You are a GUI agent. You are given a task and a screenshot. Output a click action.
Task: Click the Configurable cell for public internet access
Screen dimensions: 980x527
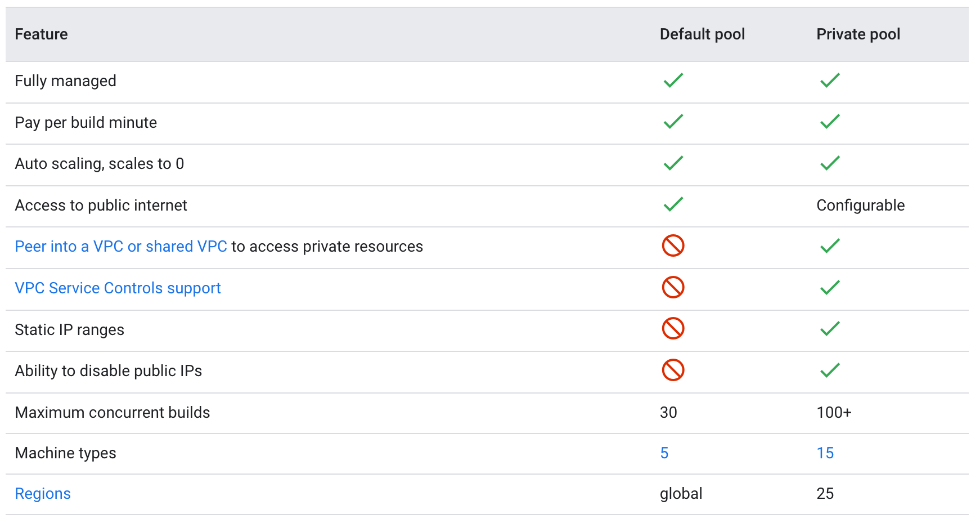860,206
